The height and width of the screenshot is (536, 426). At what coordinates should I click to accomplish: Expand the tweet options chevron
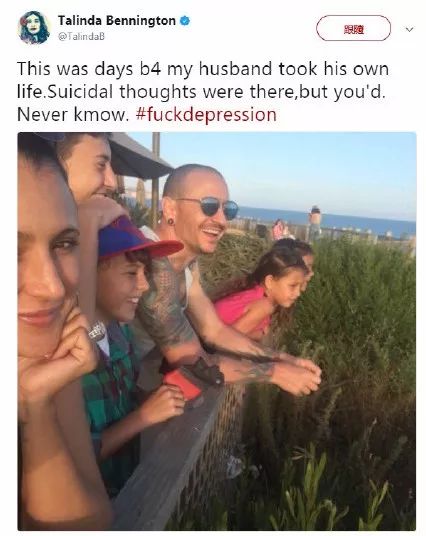click(x=409, y=29)
